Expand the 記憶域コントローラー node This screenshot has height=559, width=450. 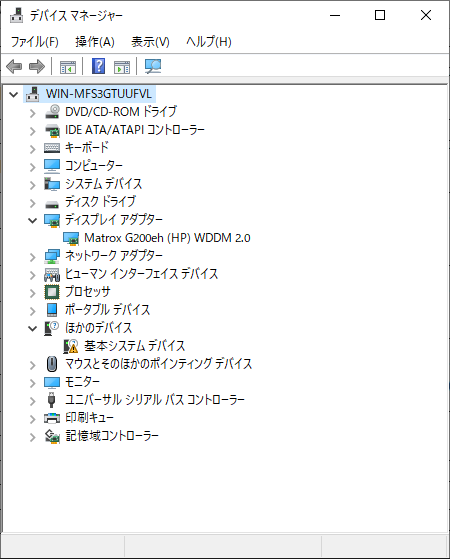(x=32, y=437)
